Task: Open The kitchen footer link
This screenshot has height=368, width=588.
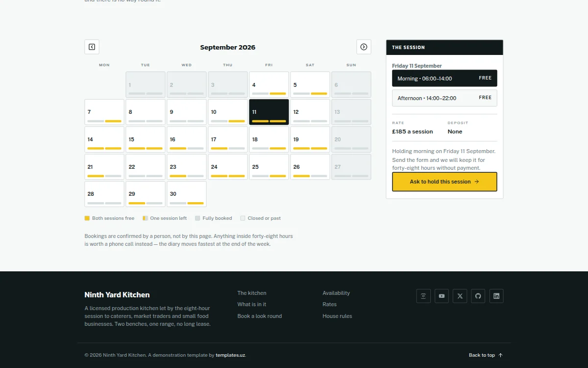Action: [x=252, y=293]
